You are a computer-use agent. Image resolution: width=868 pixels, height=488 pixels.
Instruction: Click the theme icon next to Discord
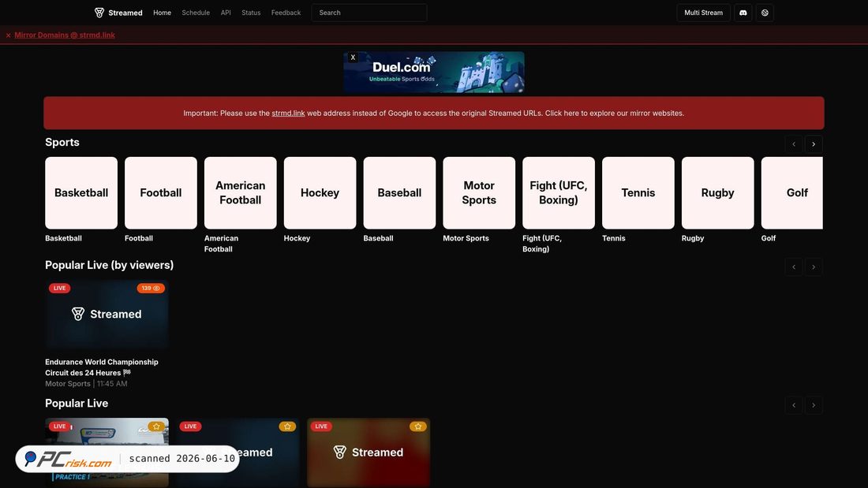coord(765,13)
